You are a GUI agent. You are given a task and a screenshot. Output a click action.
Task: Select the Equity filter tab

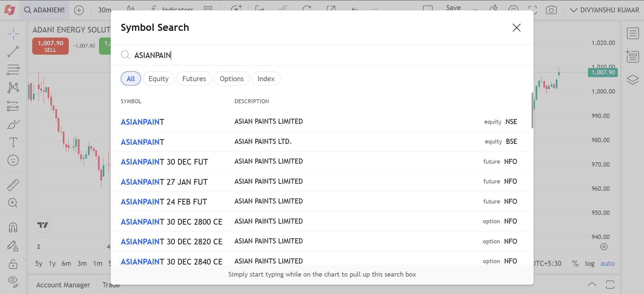(159, 78)
